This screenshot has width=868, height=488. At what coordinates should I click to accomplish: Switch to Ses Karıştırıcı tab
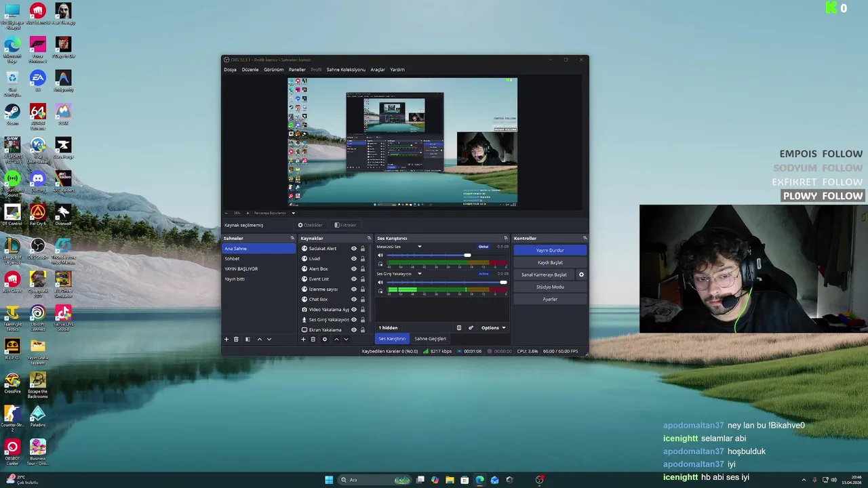click(392, 339)
